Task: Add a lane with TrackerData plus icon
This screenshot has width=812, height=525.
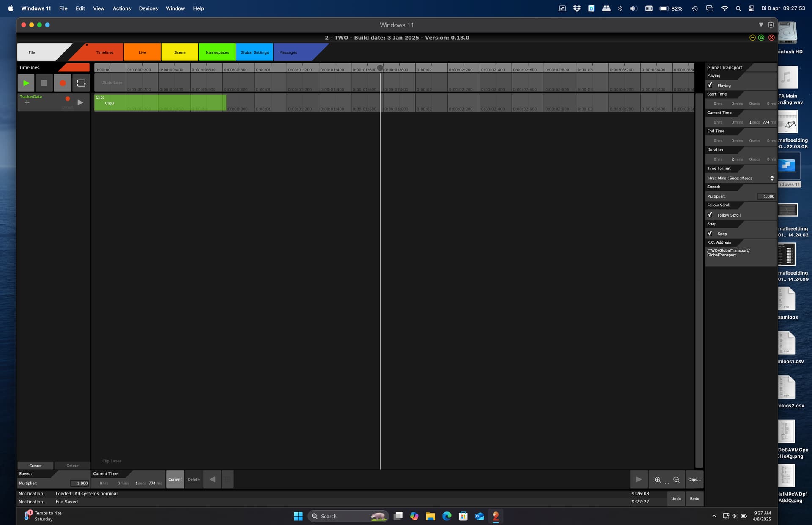Action: pyautogui.click(x=27, y=103)
